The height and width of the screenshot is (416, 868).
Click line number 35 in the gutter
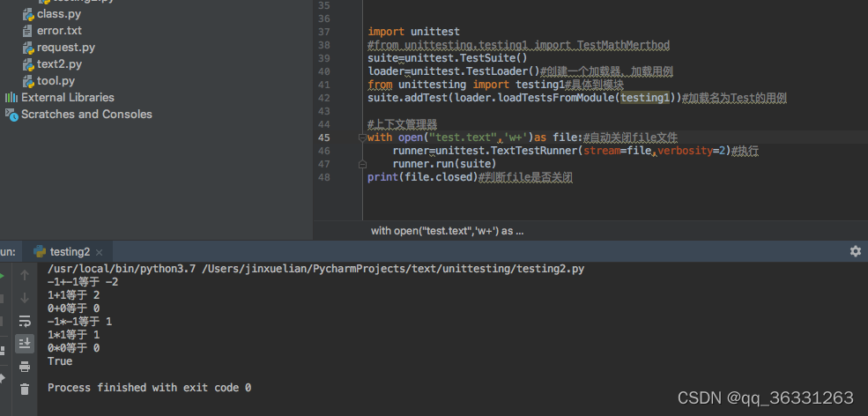324,5
